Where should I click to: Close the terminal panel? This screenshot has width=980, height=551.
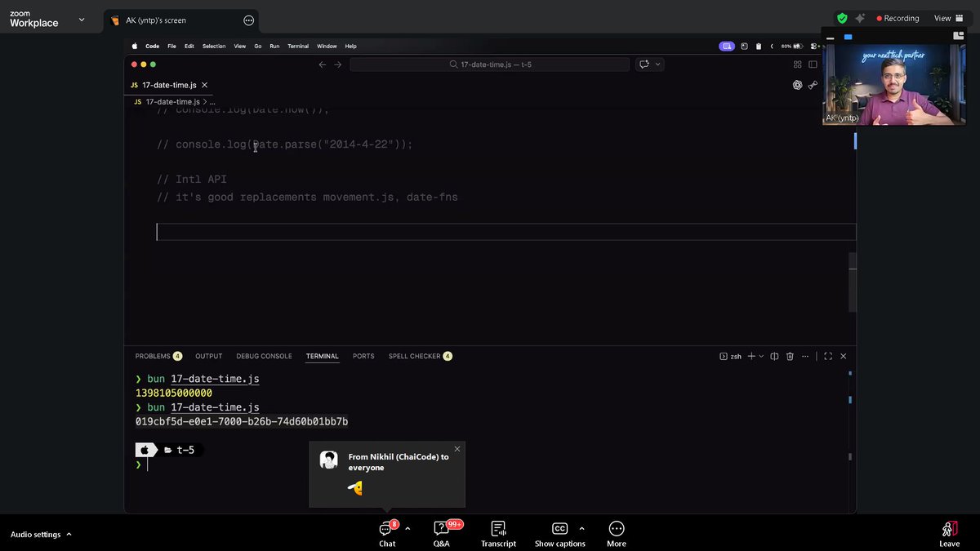click(844, 356)
